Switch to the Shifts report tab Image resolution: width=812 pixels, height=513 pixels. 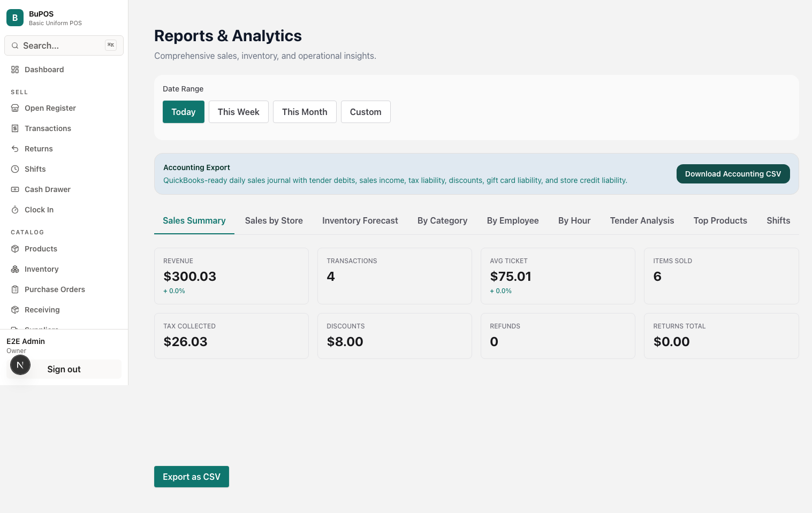coord(778,220)
